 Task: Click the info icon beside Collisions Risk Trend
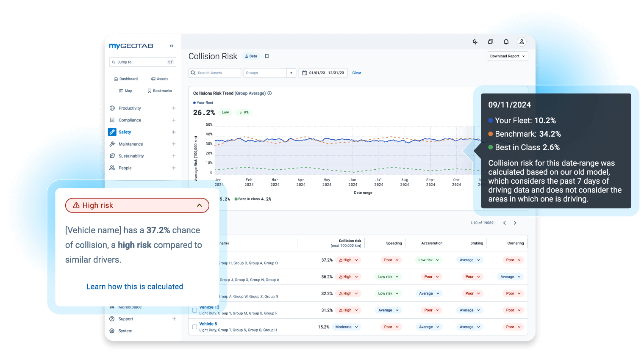tap(269, 94)
